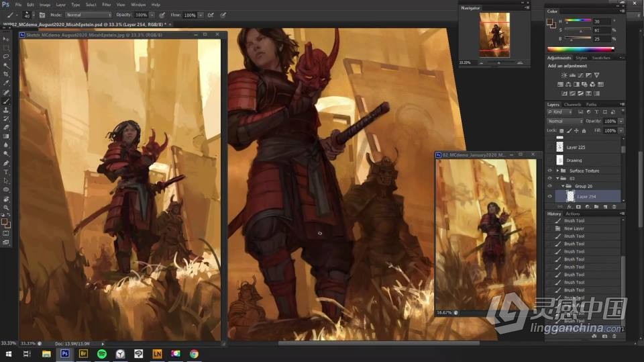The height and width of the screenshot is (362, 644).
Task: Show the hidden Layer 225
Action: (549, 147)
